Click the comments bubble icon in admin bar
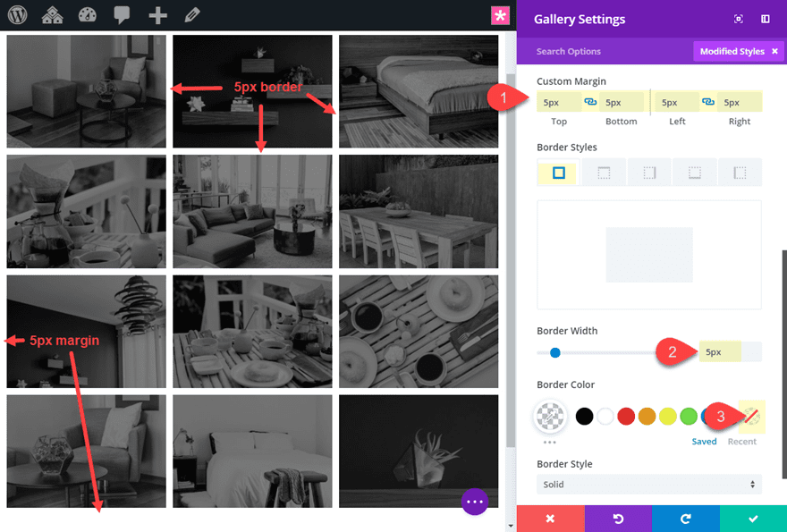 [x=121, y=14]
